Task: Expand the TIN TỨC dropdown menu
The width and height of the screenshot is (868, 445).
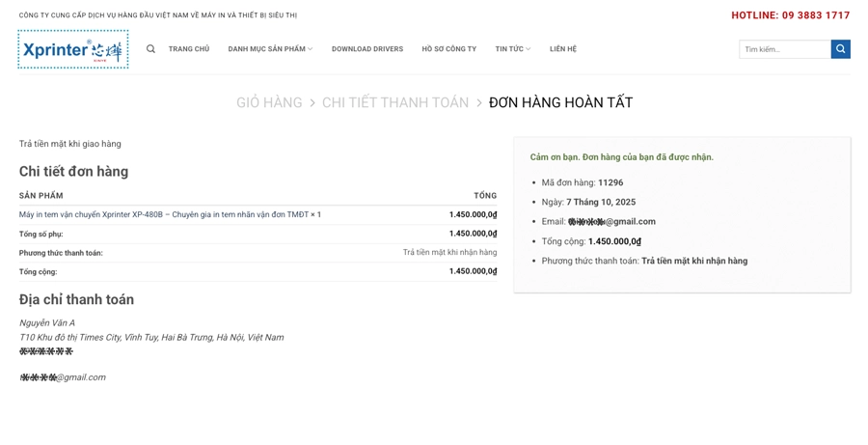Action: point(512,49)
